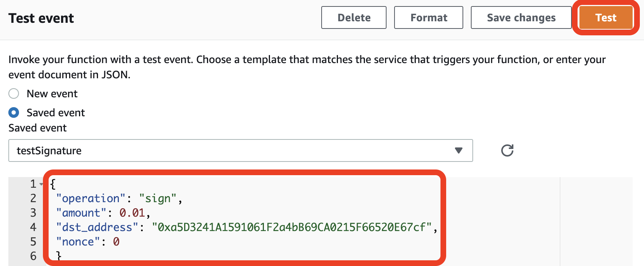Click the refresh saved events icon
Image resolution: width=644 pixels, height=266 pixels.
click(x=507, y=150)
